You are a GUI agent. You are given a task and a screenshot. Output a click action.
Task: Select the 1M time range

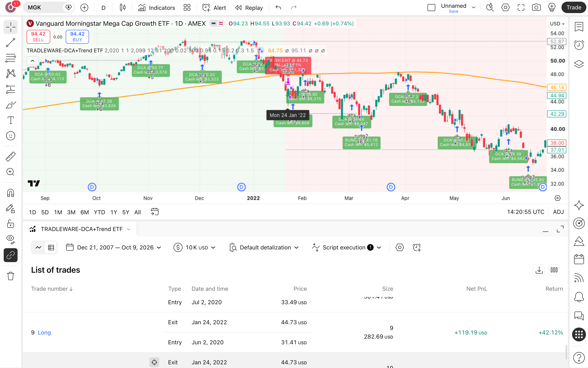(x=58, y=212)
